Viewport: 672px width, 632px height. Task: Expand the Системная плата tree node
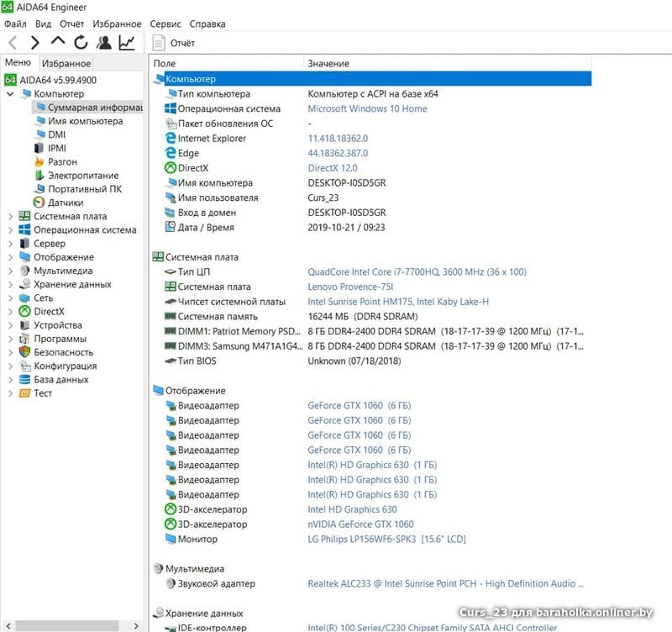[10, 217]
